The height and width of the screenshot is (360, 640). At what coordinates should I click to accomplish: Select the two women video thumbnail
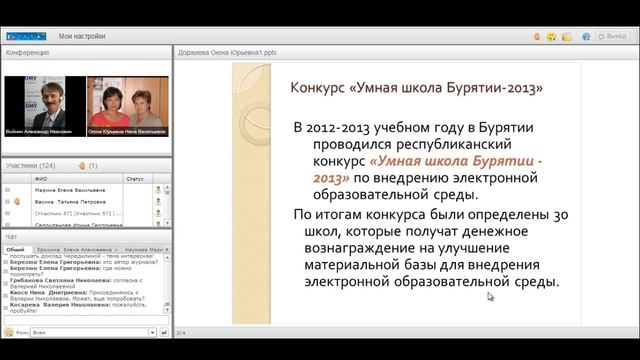coord(128,106)
